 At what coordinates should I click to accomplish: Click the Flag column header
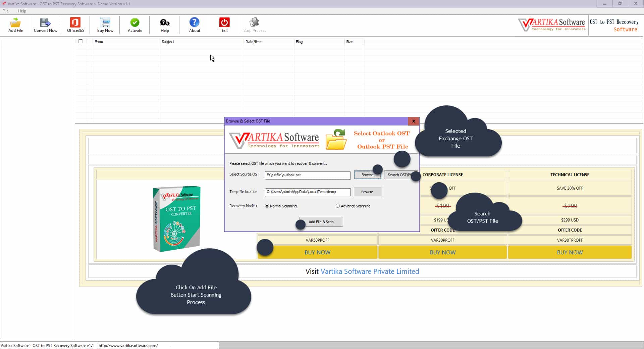pyautogui.click(x=319, y=42)
